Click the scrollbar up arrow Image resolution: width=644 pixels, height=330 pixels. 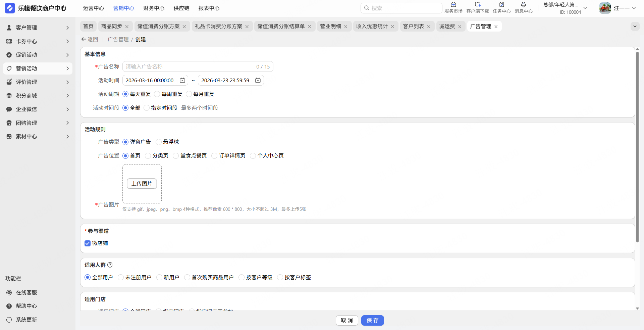tap(637, 49)
